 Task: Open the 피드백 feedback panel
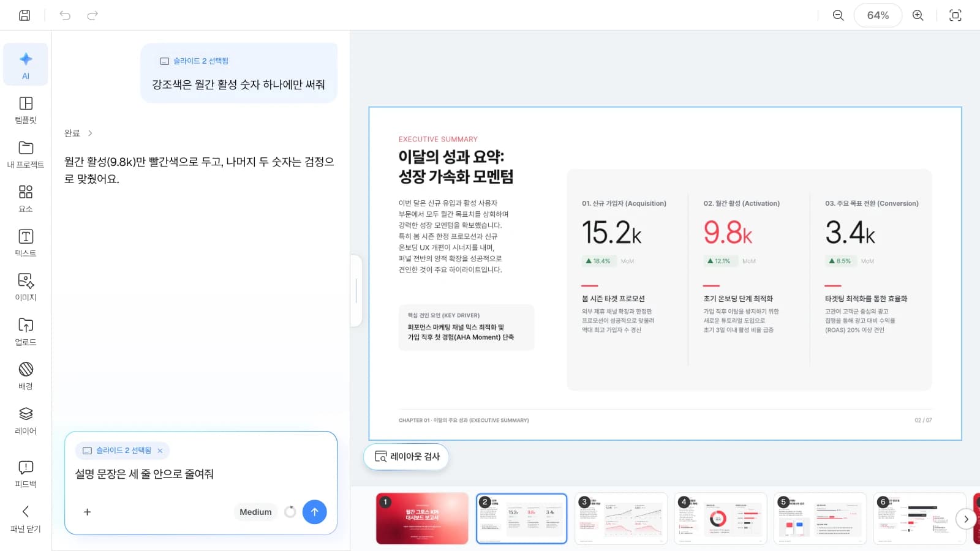pyautogui.click(x=26, y=474)
